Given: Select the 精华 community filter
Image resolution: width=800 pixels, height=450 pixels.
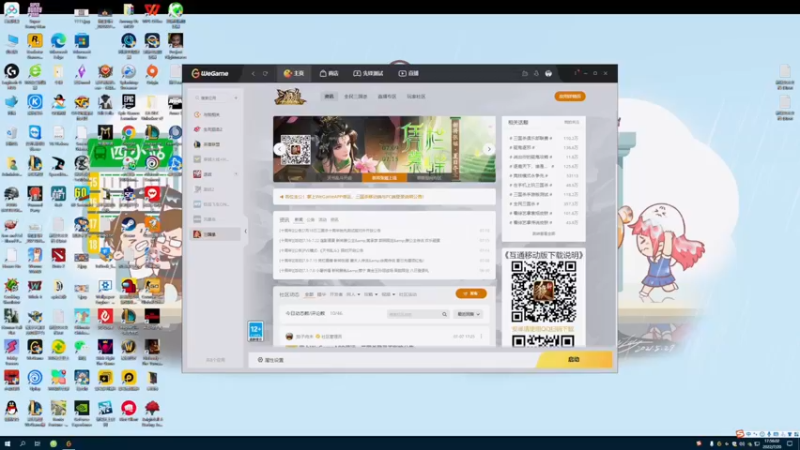Looking at the screenshot, I should tap(321, 294).
